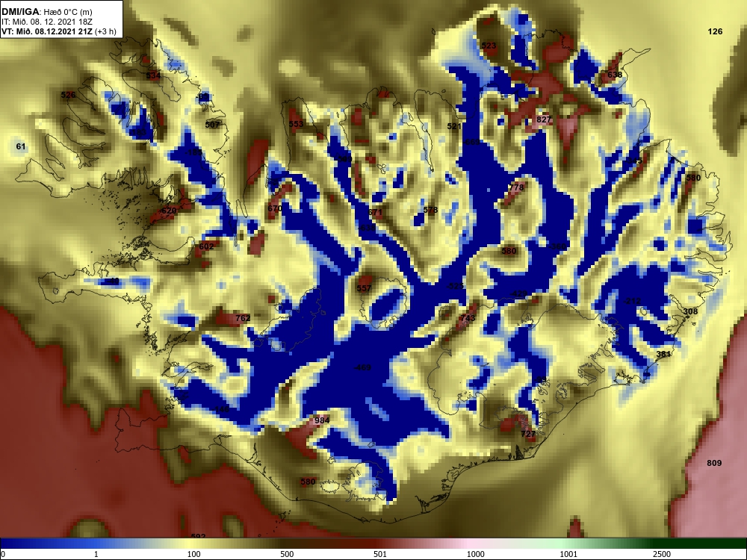Screen dimensions: 747x560
Task: Click the 671 height label
Action: 375,212
